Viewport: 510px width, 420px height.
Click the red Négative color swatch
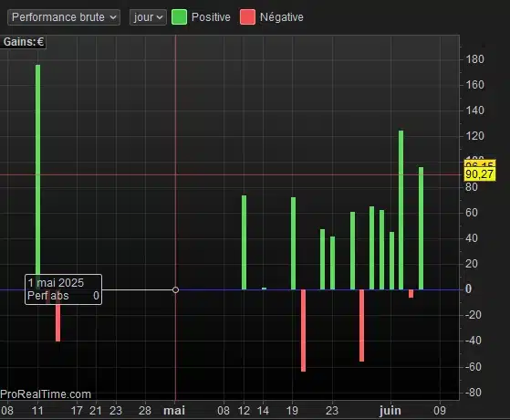(247, 17)
